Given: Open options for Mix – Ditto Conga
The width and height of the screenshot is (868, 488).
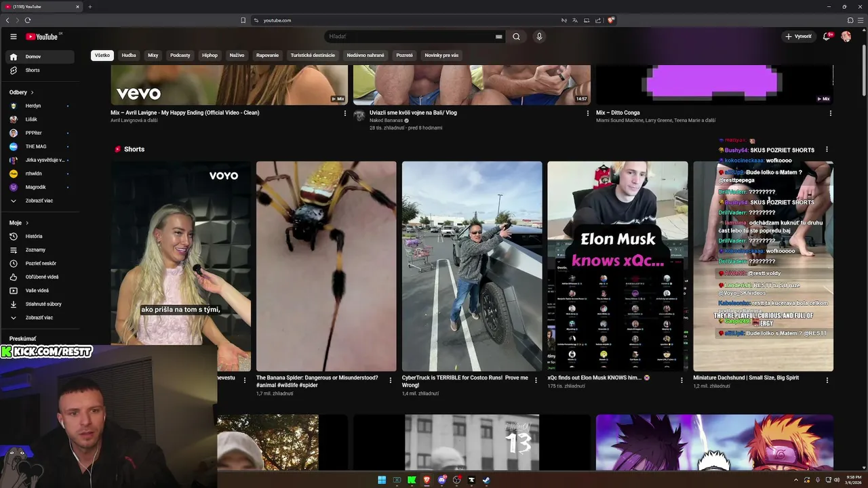Looking at the screenshot, I should pos(830,113).
